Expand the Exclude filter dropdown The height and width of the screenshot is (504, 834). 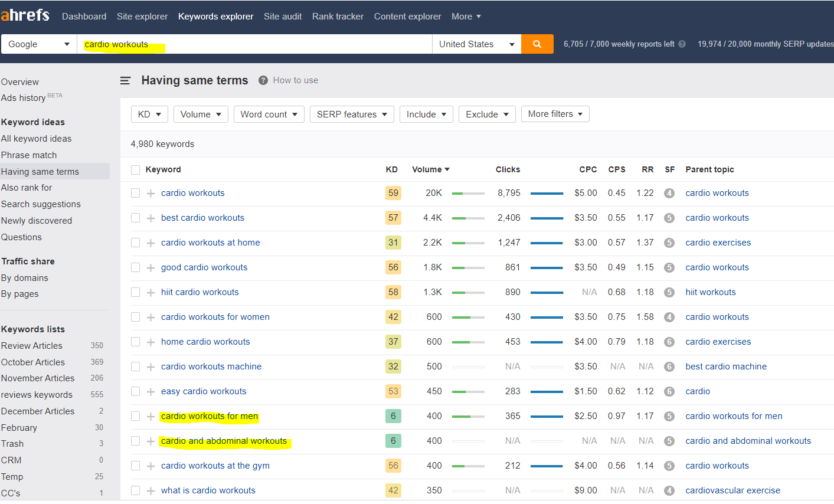(487, 114)
